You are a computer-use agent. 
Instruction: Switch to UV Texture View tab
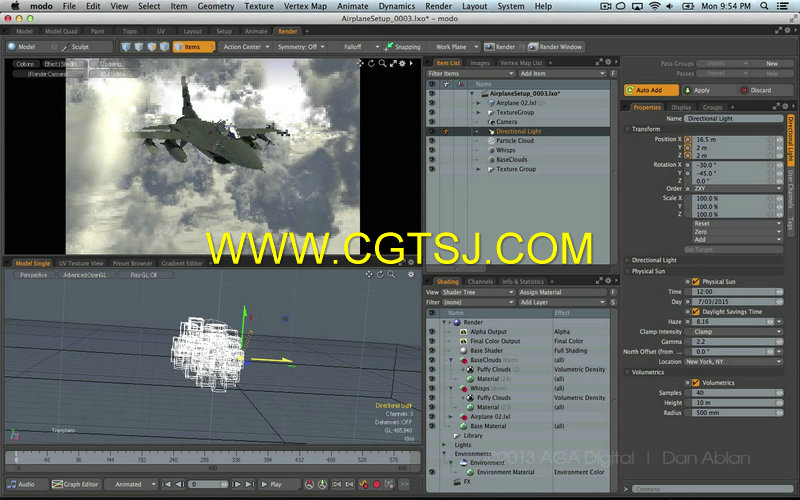81,263
